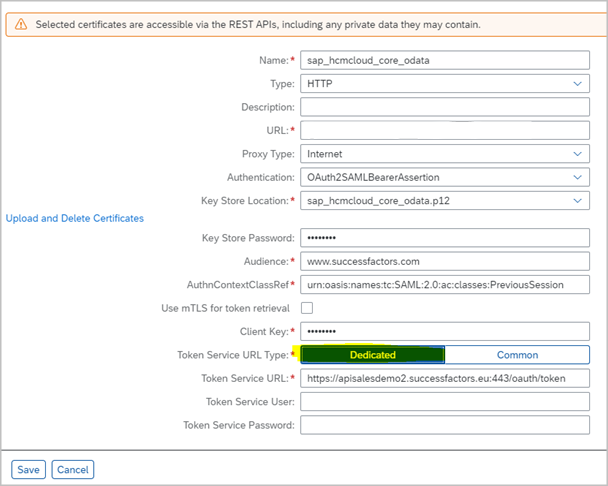Expand the Proxy Type dropdown
This screenshot has width=608, height=486.
tap(445, 154)
